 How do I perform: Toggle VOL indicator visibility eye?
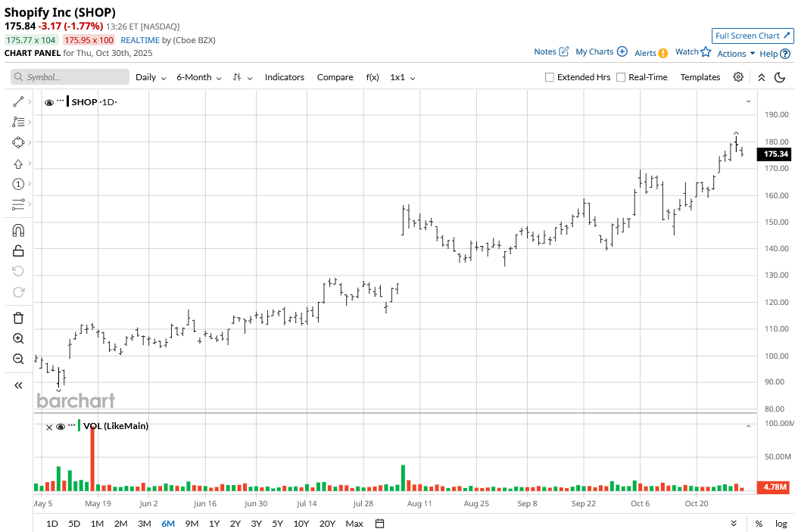(x=61, y=427)
